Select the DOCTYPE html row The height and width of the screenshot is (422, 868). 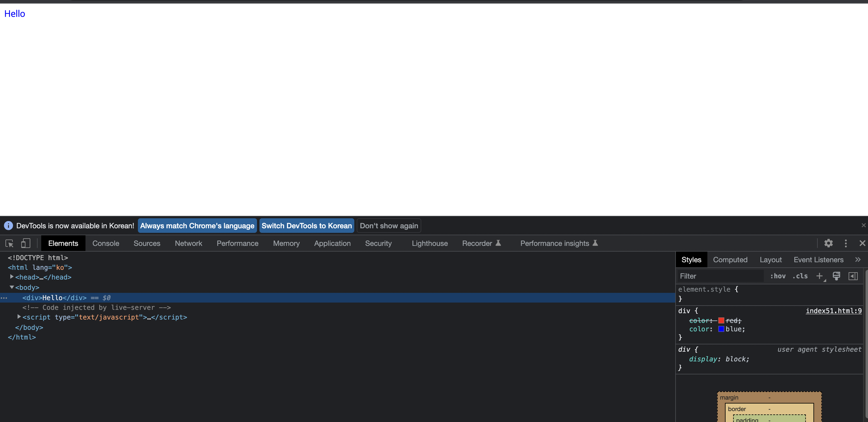[338, 257]
